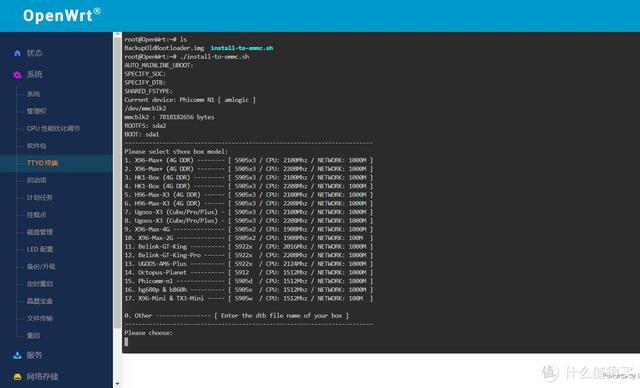Click option 12 Belink-GT-King-Pro line
Image resolution: width=640 pixels, height=388 pixels.
[249, 255]
